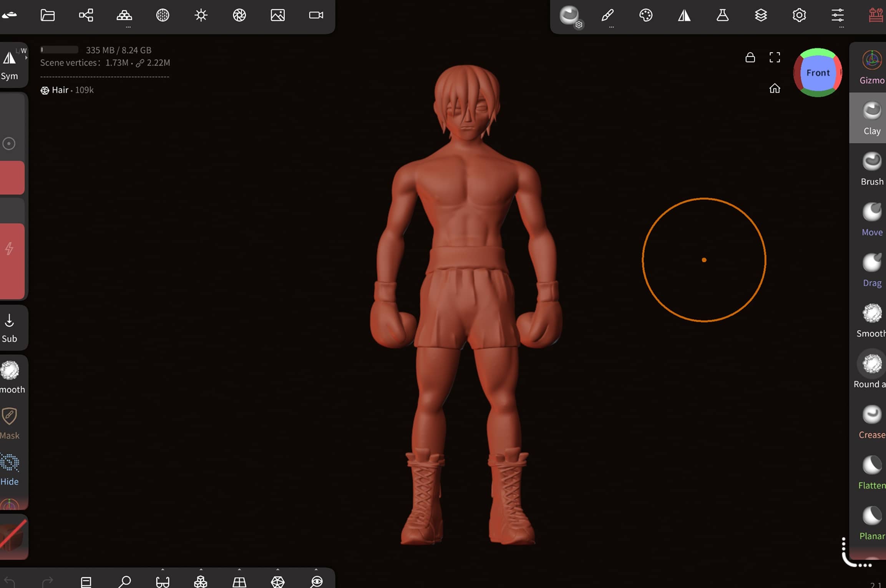886x588 pixels.
Task: Click the Front view cube face
Action: (818, 73)
